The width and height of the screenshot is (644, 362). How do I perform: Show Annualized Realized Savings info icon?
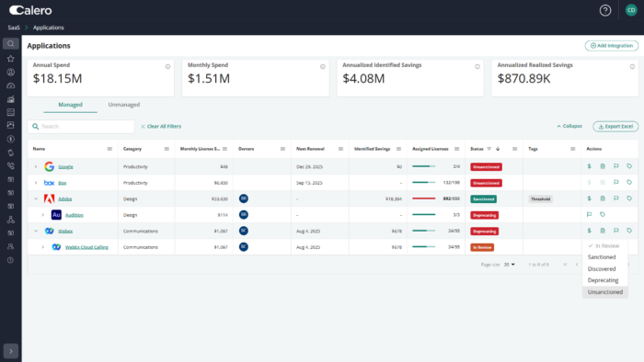tap(632, 66)
